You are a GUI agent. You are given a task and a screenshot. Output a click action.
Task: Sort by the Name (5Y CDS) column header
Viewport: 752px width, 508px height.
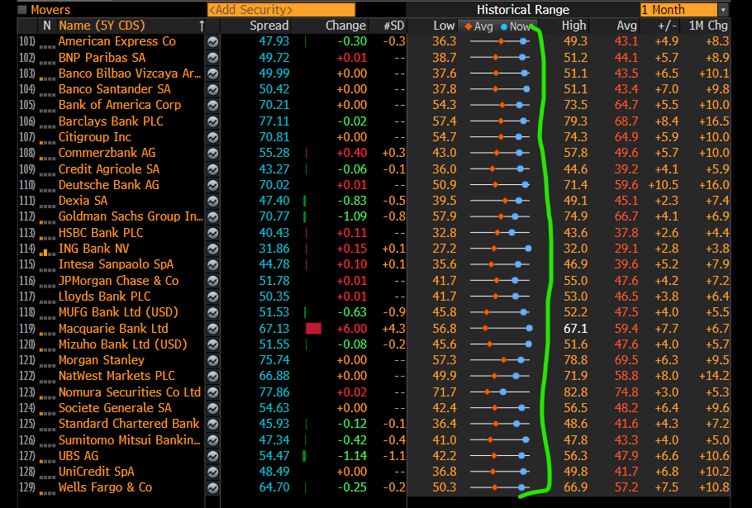pyautogui.click(x=102, y=25)
